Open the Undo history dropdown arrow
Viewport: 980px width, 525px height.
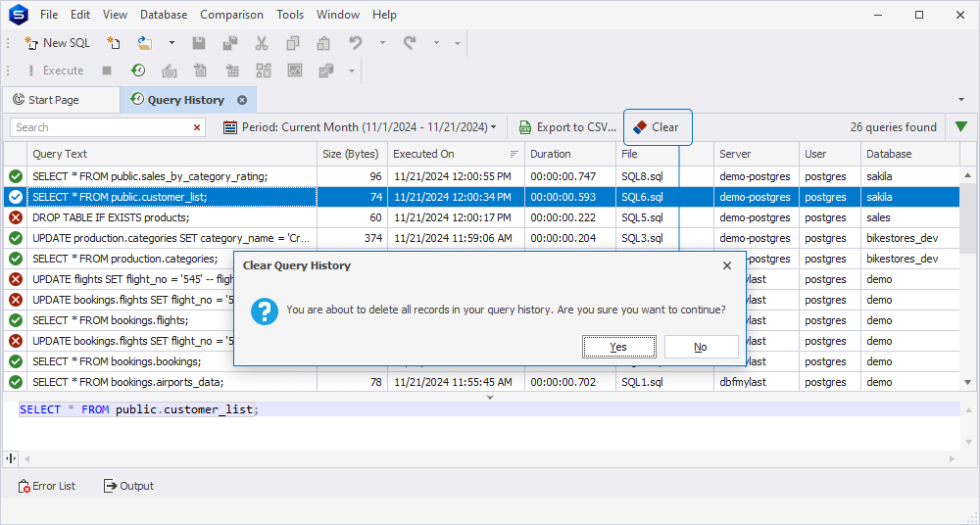[x=382, y=43]
